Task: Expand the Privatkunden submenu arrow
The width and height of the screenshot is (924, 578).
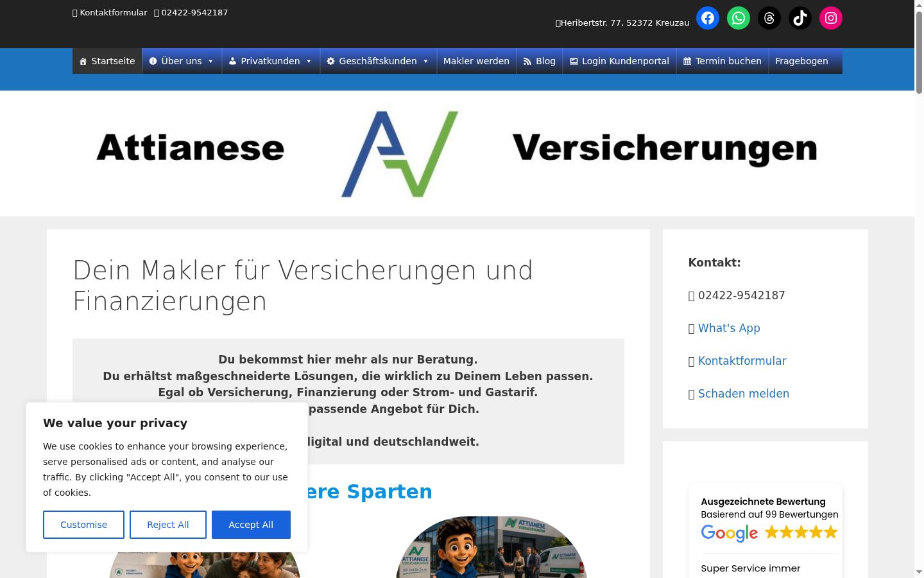Action: [309, 61]
